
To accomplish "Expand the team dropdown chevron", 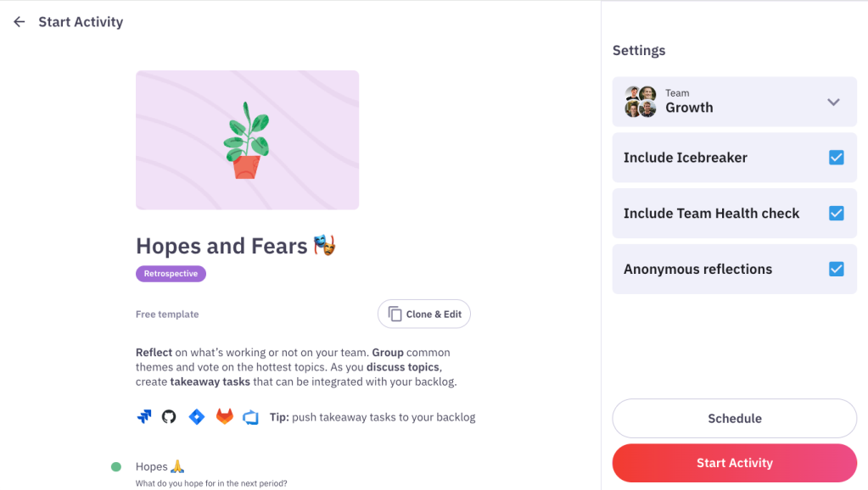I will 833,102.
